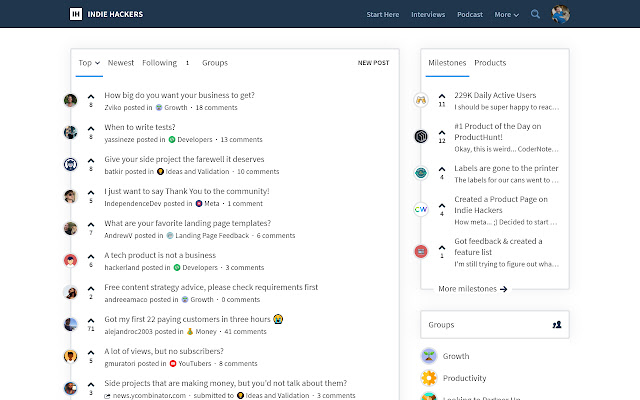The image size is (640, 400).
Task: Upvote 'How big do you want your business to get?'
Action: 91,97
